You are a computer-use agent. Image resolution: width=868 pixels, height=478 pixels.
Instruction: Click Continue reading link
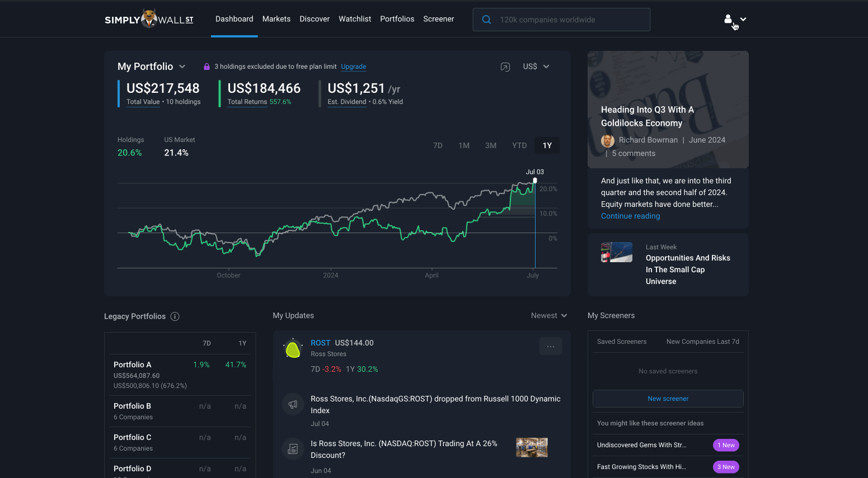(631, 216)
